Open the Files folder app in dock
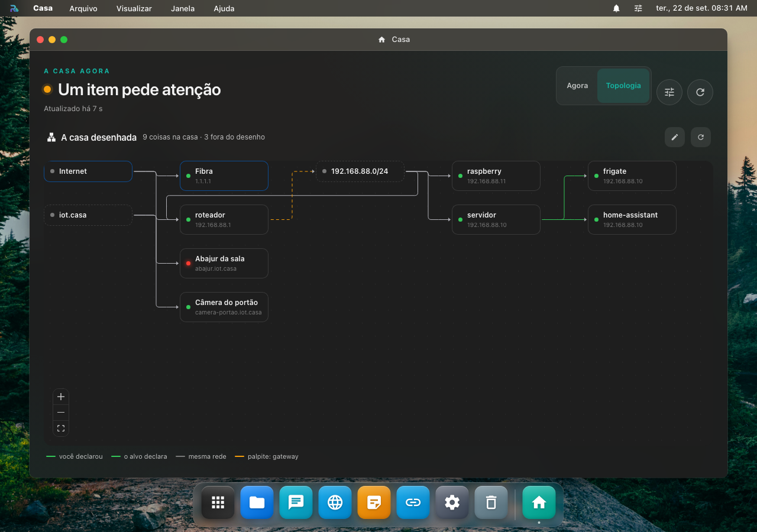Image resolution: width=757 pixels, height=532 pixels. point(257,502)
